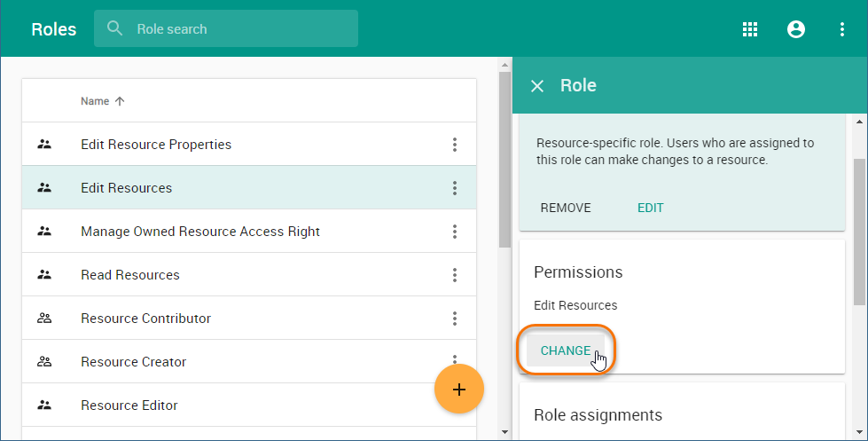
Task: Click the Resource Contributor role icon
Action: pyautogui.click(x=44, y=319)
